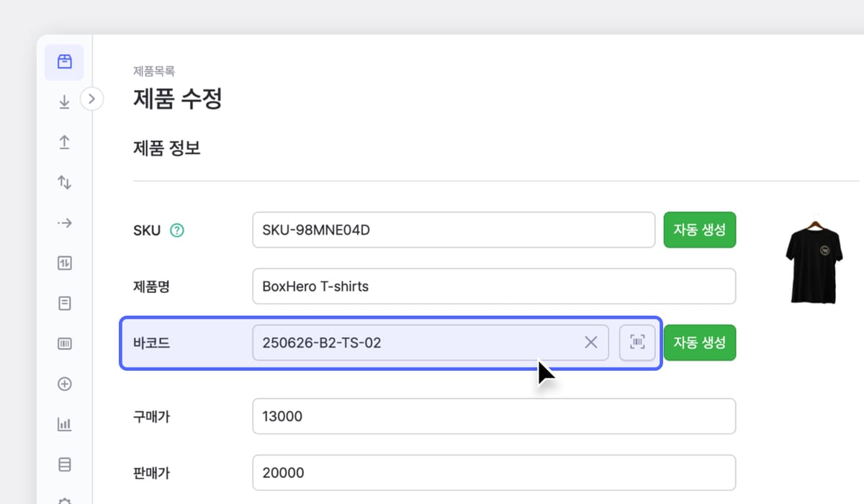Open the barcode scanner button
This screenshot has width=864, height=504.
637,343
